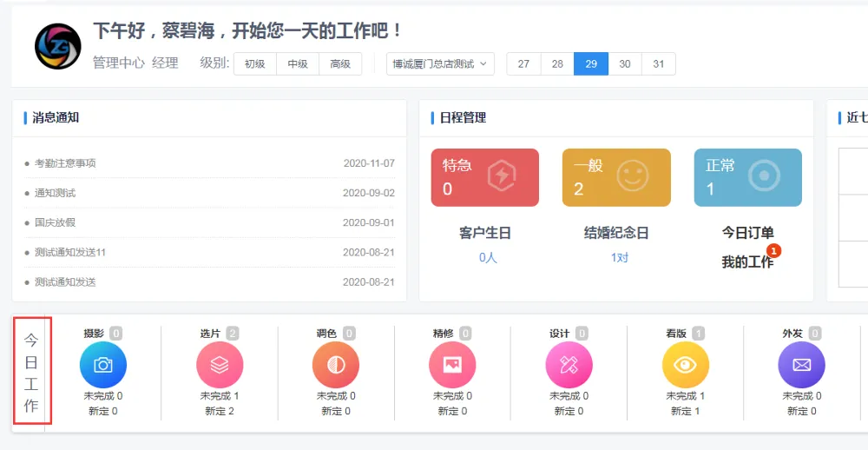This screenshot has height=450, width=868.
Task: Click the 外发 envelope icon
Action: click(x=801, y=365)
